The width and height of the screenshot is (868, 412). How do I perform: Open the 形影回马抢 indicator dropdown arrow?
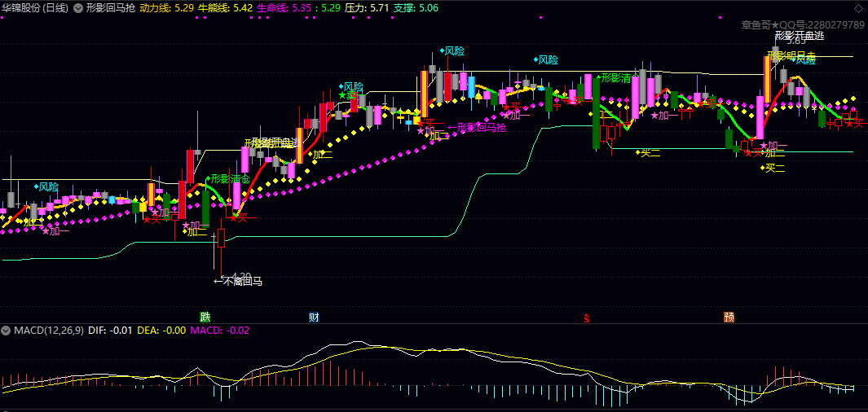click(x=77, y=8)
